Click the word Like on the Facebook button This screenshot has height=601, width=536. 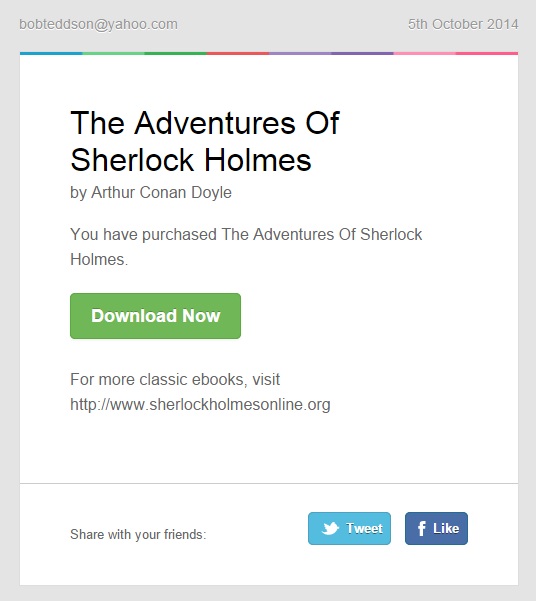(x=446, y=528)
